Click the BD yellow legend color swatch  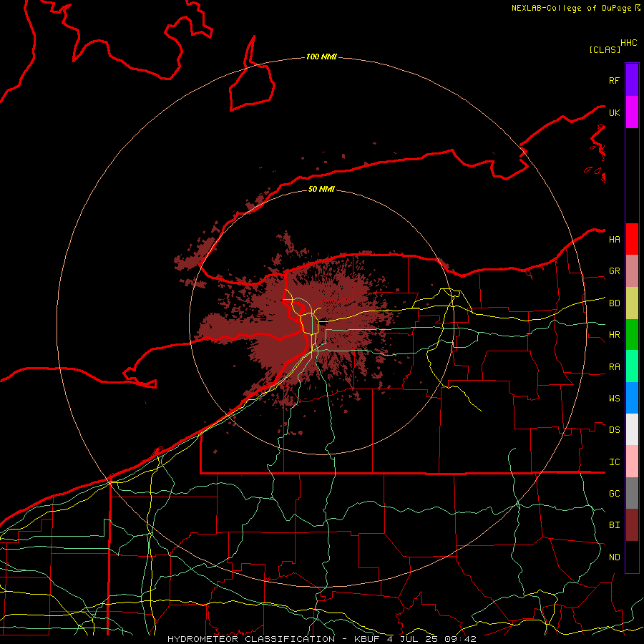coord(632,303)
